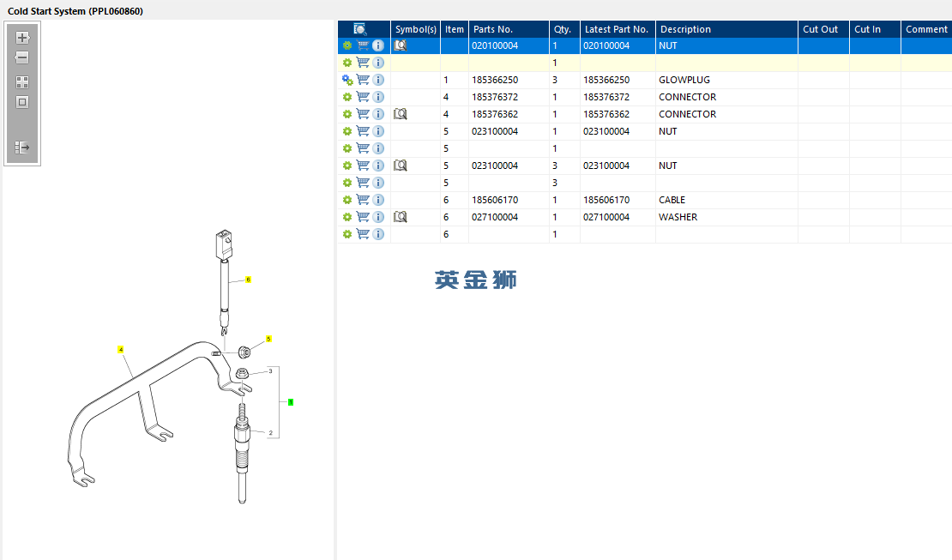The image size is (952, 560).
Task: Open the symbol icon for CONNECTOR 185376362
Action: pos(401,113)
